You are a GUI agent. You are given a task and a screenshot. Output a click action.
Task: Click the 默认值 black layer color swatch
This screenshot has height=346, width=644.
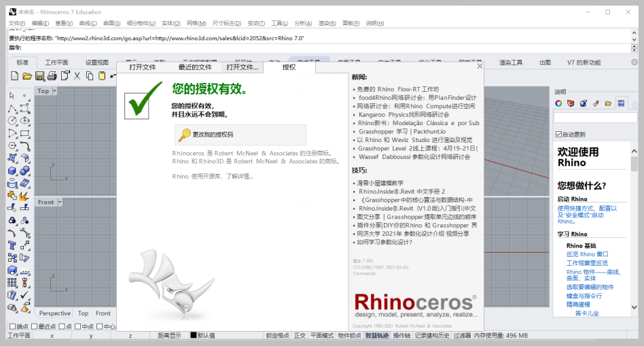click(194, 335)
